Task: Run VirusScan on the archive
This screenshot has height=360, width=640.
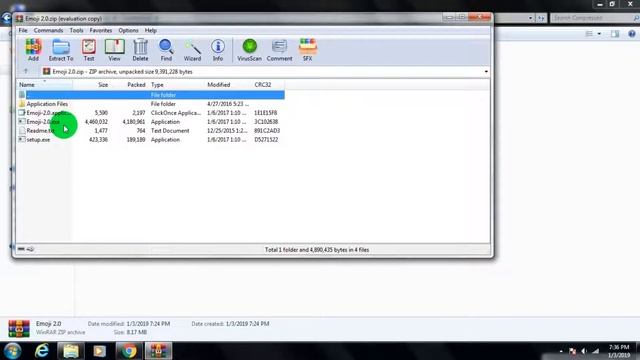Action: 249,50
